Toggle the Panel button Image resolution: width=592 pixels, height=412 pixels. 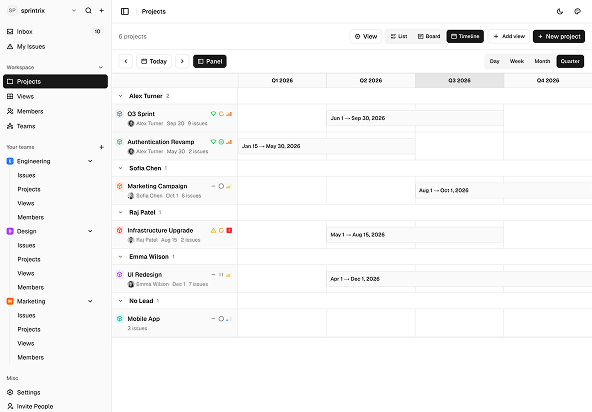click(x=210, y=61)
